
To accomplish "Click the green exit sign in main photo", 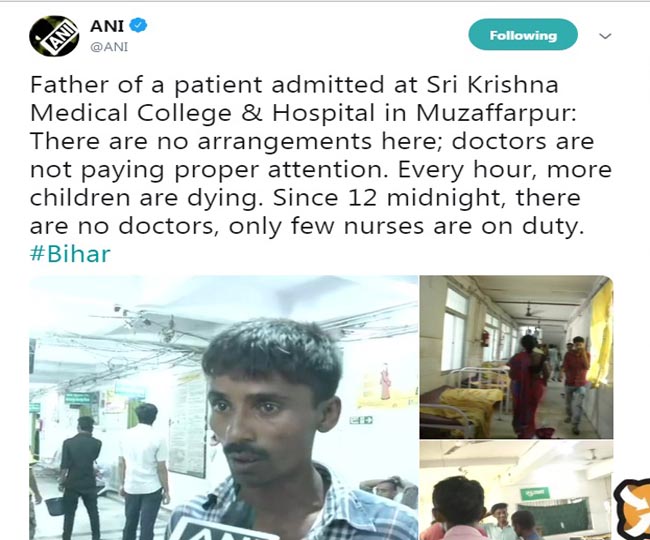I will coord(361,420).
